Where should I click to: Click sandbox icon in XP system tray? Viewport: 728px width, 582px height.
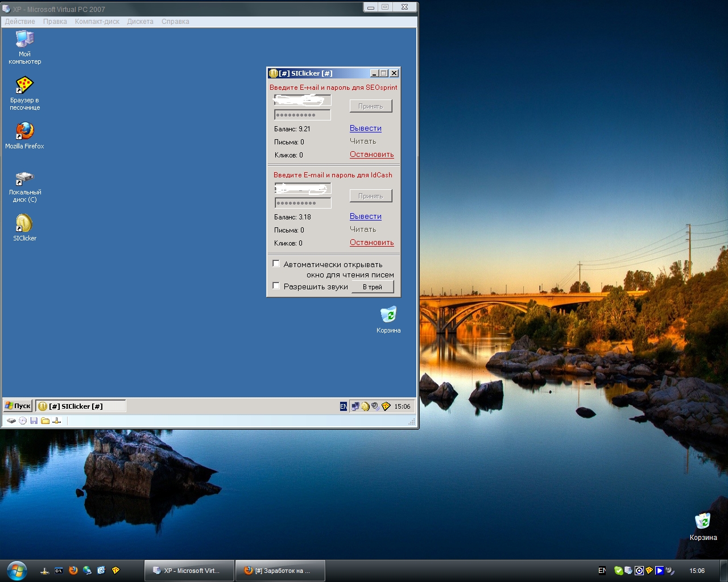[x=386, y=406]
